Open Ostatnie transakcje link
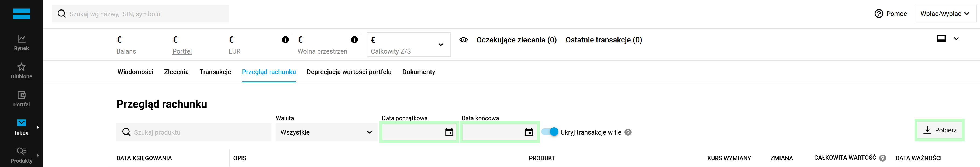This screenshot has height=167, width=980. coord(603,40)
